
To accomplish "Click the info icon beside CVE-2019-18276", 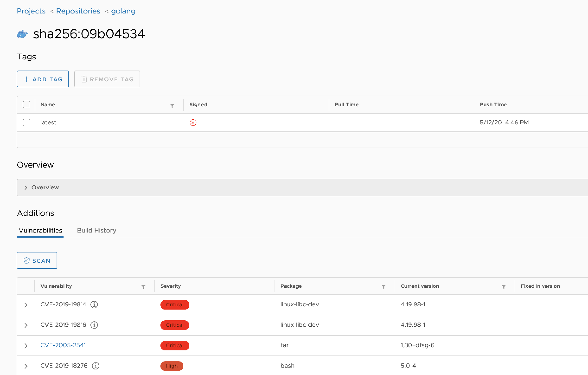I will 96,366.
